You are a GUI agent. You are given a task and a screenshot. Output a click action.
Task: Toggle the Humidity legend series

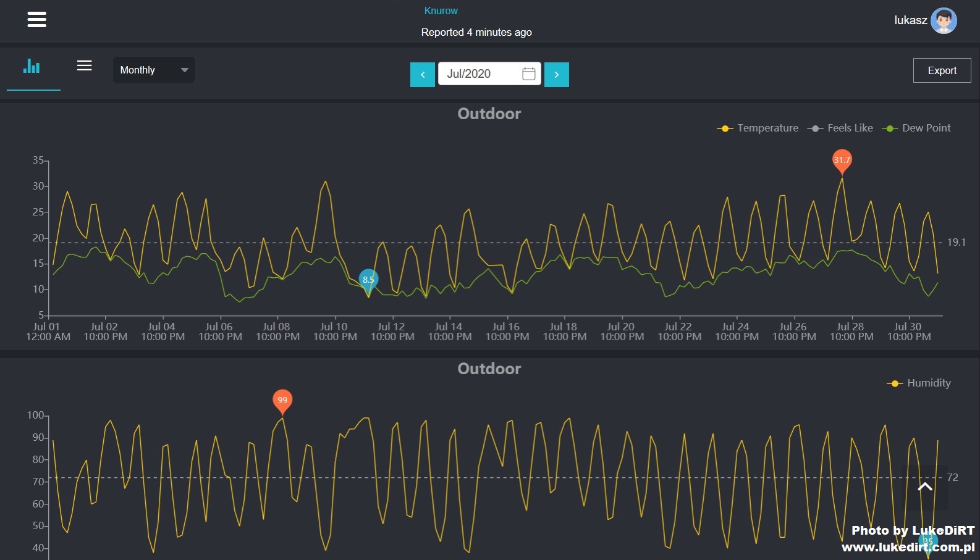point(919,383)
